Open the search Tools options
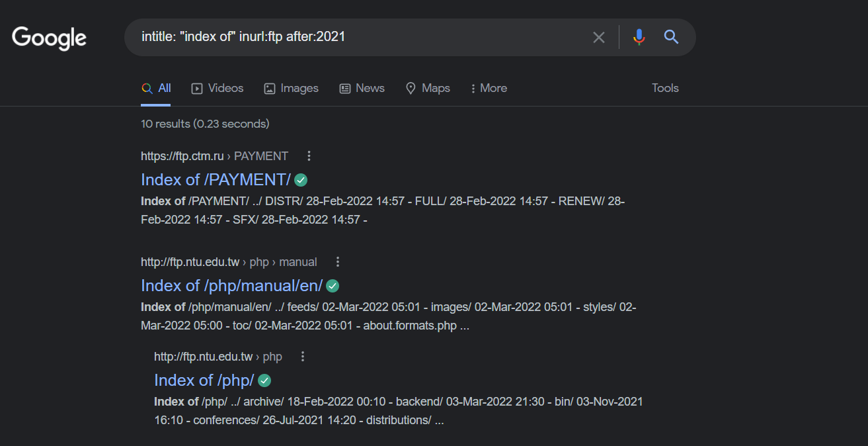This screenshot has height=446, width=868. 665,88
